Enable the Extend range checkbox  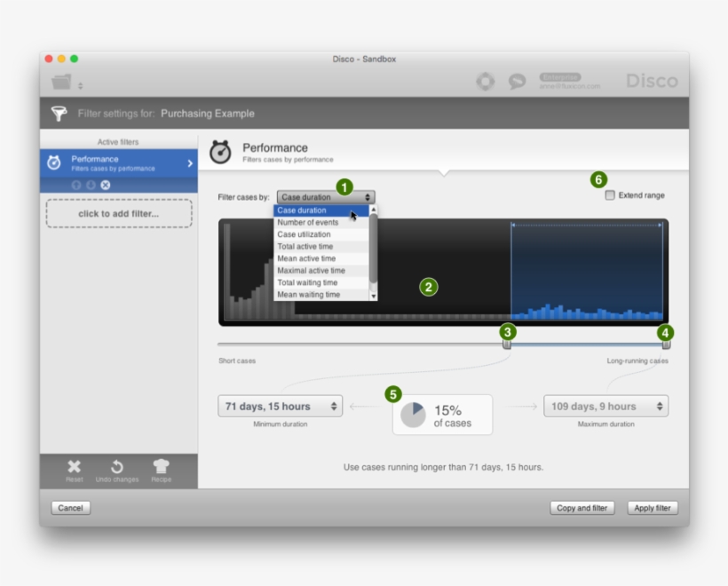tap(610, 195)
